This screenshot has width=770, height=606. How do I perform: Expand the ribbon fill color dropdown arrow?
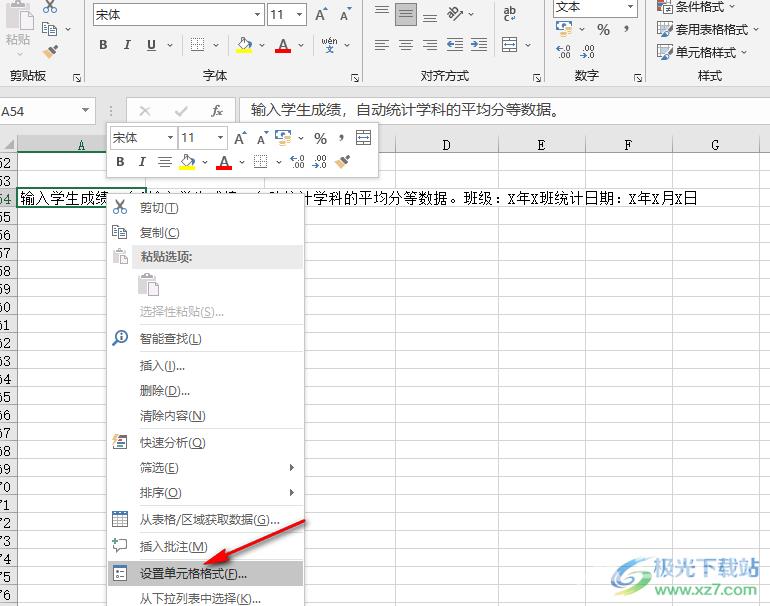coord(262,45)
